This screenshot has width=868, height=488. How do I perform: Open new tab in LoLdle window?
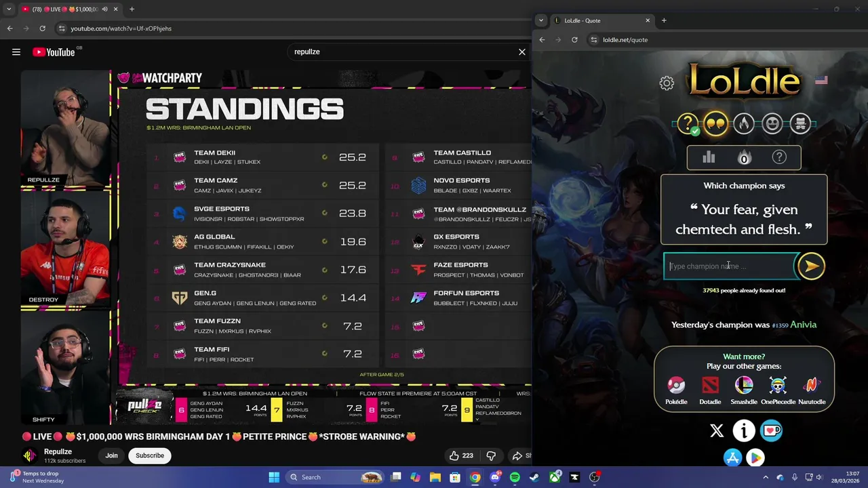[664, 20]
